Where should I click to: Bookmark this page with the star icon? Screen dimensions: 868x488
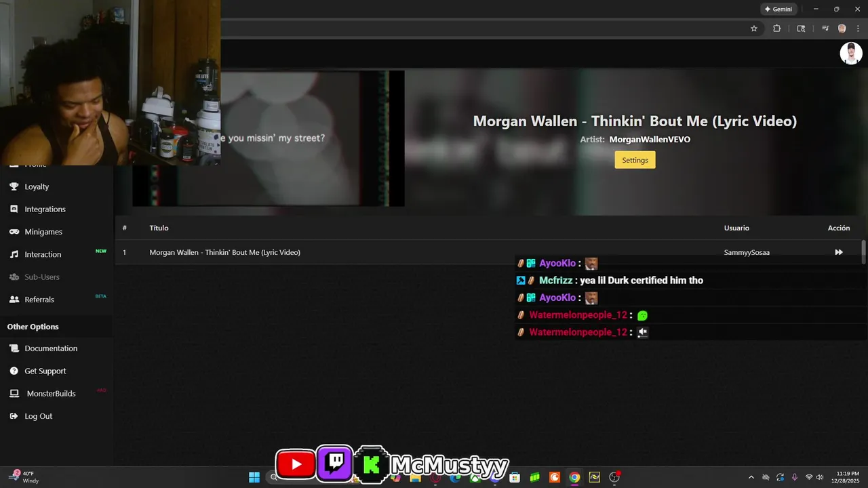point(753,28)
